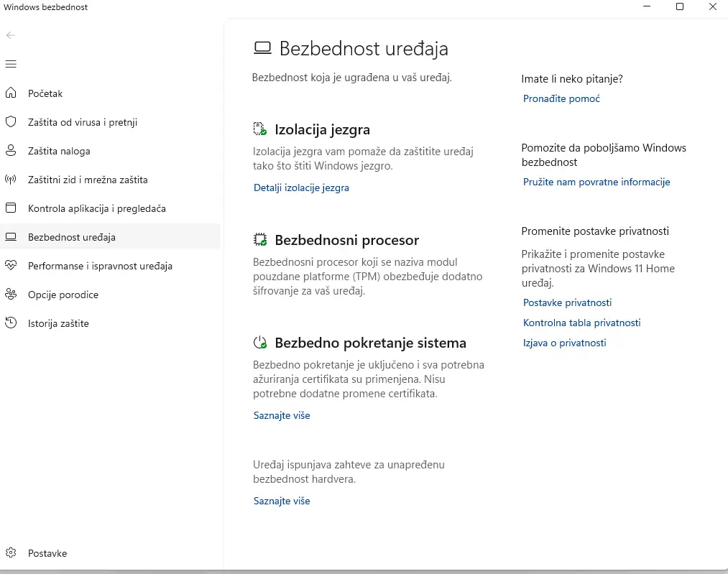Open Zaštitni zid i mrežna zaštita

[x=110, y=180]
